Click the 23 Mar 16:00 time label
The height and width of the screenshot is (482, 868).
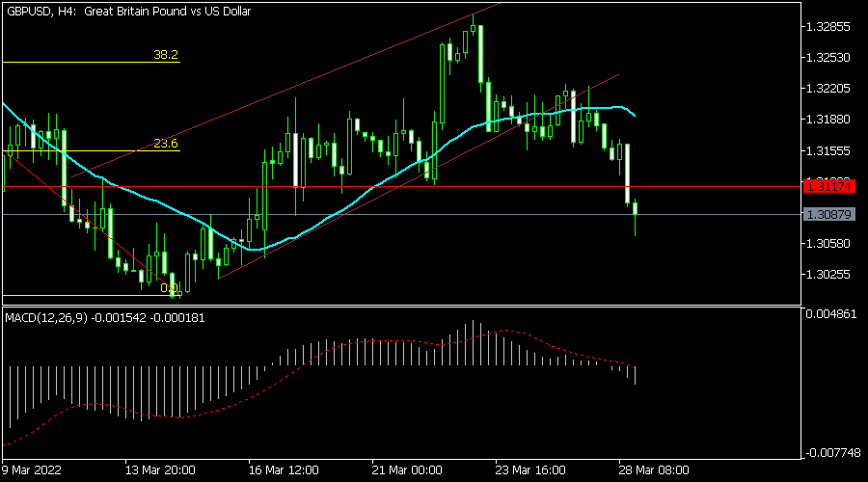pos(530,470)
